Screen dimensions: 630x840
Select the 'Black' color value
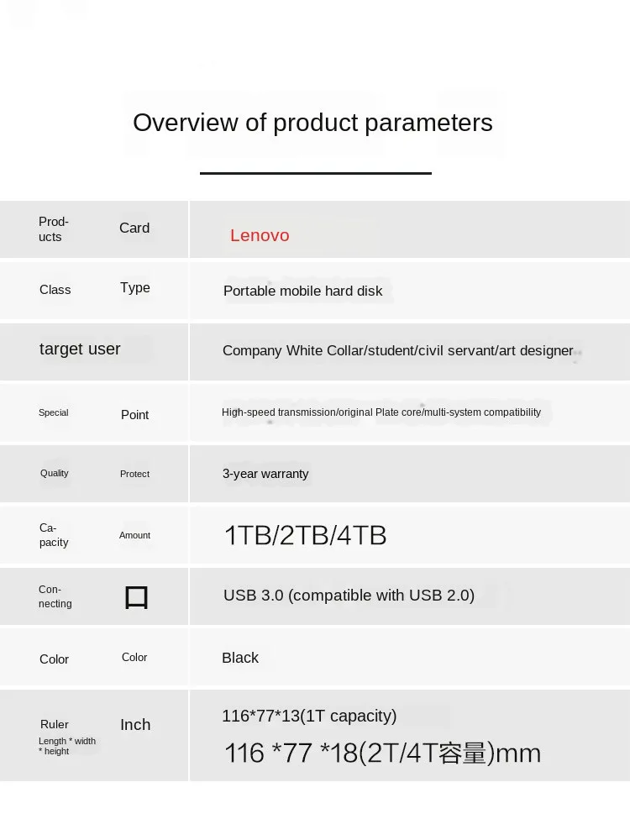tap(240, 658)
